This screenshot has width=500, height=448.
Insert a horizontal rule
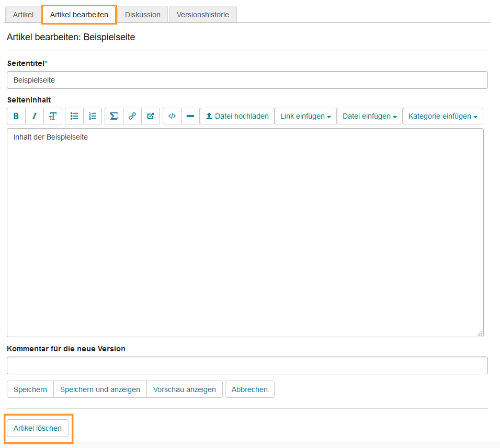click(190, 116)
